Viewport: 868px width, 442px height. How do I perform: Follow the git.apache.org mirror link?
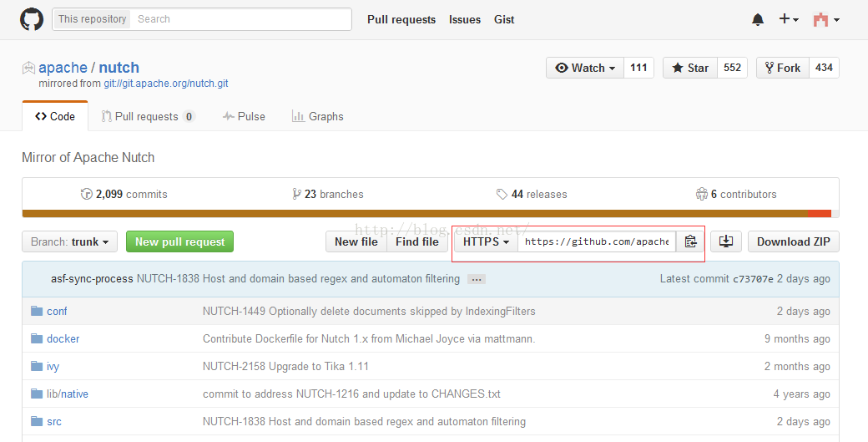click(x=165, y=84)
